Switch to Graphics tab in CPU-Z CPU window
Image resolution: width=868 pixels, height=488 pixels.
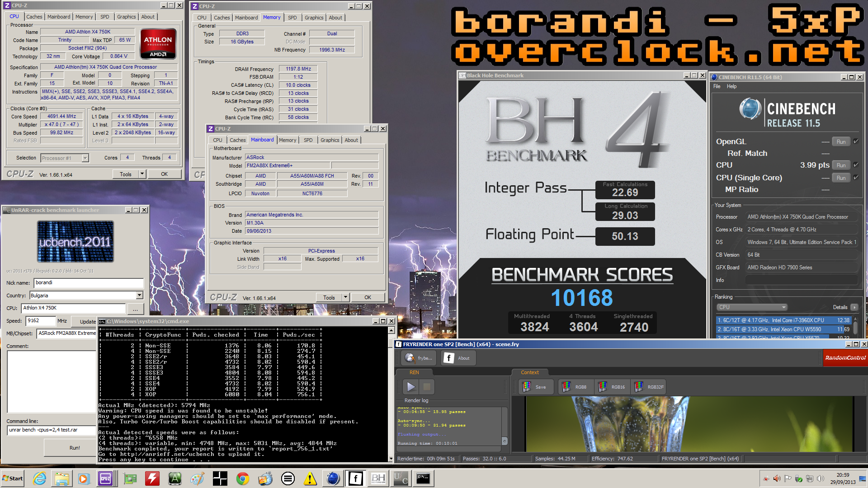point(126,17)
